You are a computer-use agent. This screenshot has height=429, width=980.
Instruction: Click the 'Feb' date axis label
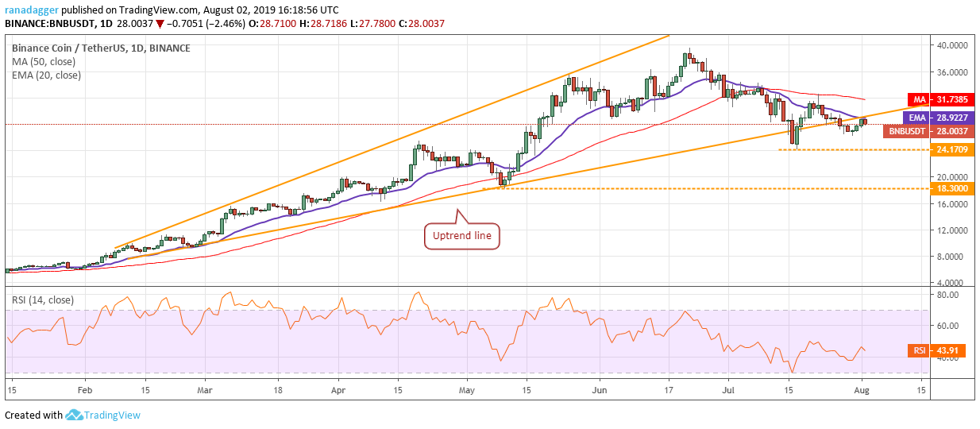click(x=85, y=390)
